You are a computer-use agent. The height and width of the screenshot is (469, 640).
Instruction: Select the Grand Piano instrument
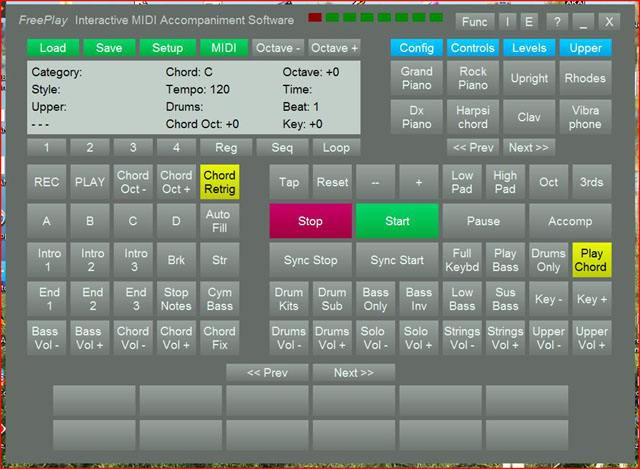pyautogui.click(x=417, y=78)
